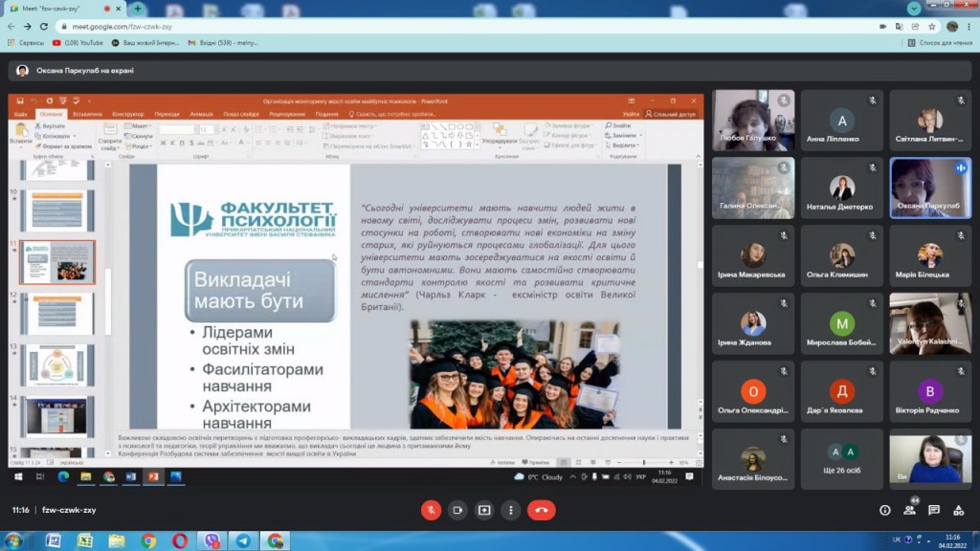Viewport: 980px width, 551px height.
Task: Open the Chrome profile menu
Action: pyautogui.click(x=952, y=27)
